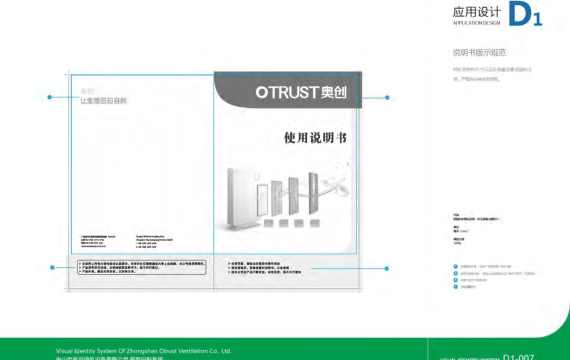
Task: Click the first blue legend bullet
Action: coord(455,267)
